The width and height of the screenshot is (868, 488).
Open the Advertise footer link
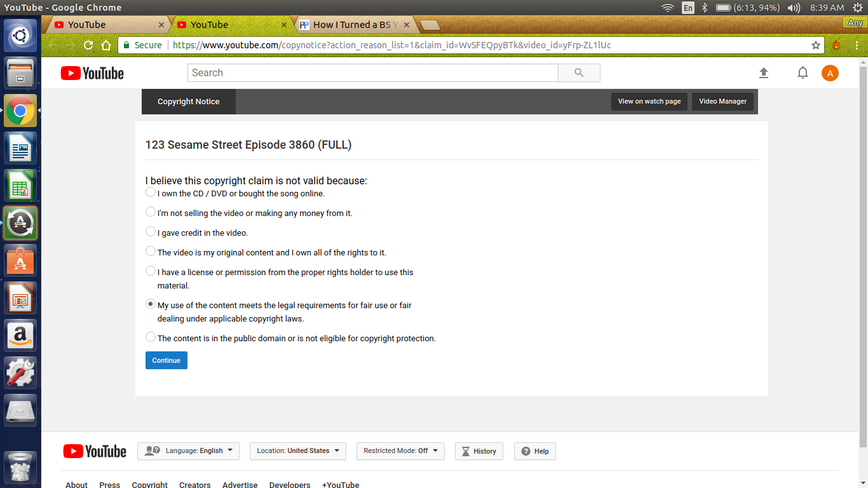click(240, 485)
